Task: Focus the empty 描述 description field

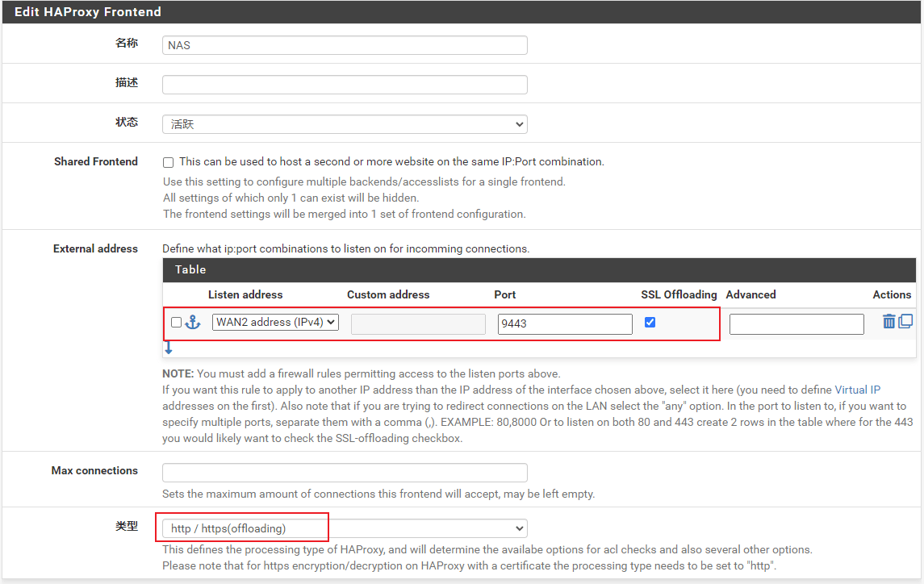Action: [x=345, y=85]
